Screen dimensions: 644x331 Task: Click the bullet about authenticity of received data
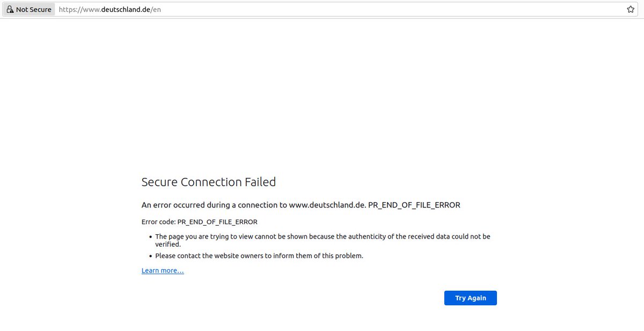click(323, 240)
